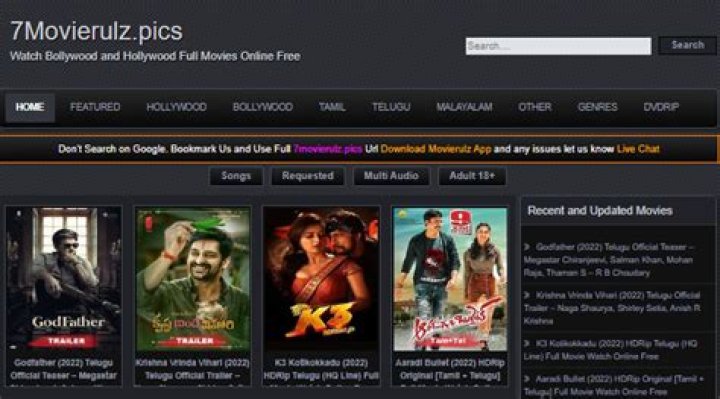Go to the DVDRIP section
This screenshot has width=720, height=399.
[661, 107]
